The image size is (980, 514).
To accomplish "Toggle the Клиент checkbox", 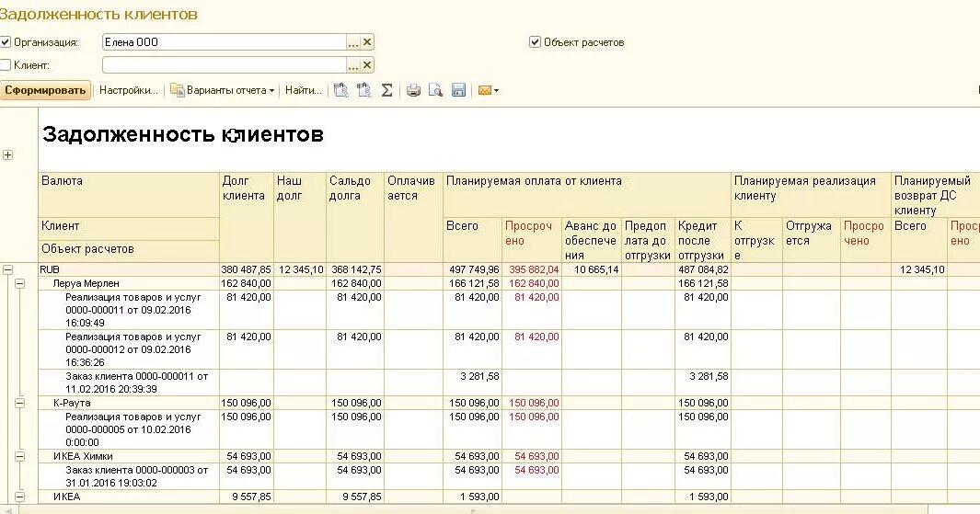I will pyautogui.click(x=6, y=65).
